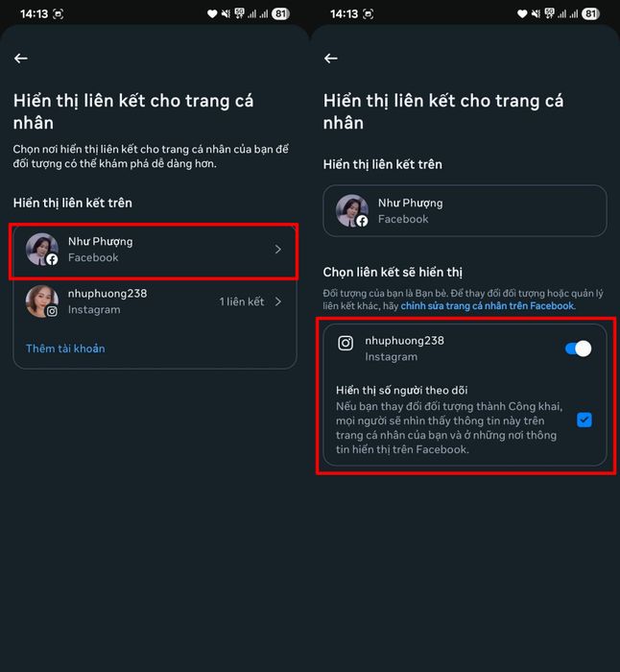
Task: Tap Facebook badge on avatar in the chevron-less card
Action: tap(362, 221)
